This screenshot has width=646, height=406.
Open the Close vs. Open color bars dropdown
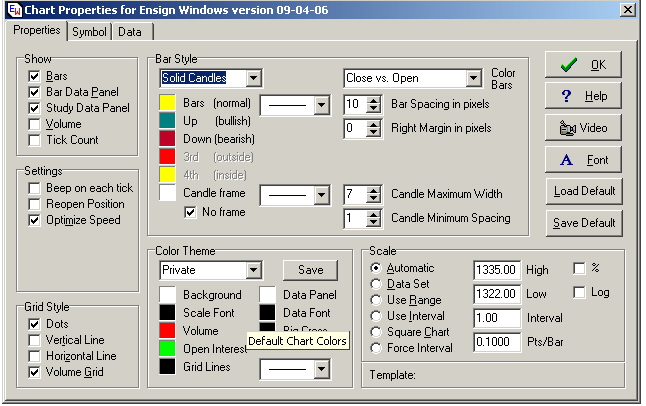coord(474,78)
